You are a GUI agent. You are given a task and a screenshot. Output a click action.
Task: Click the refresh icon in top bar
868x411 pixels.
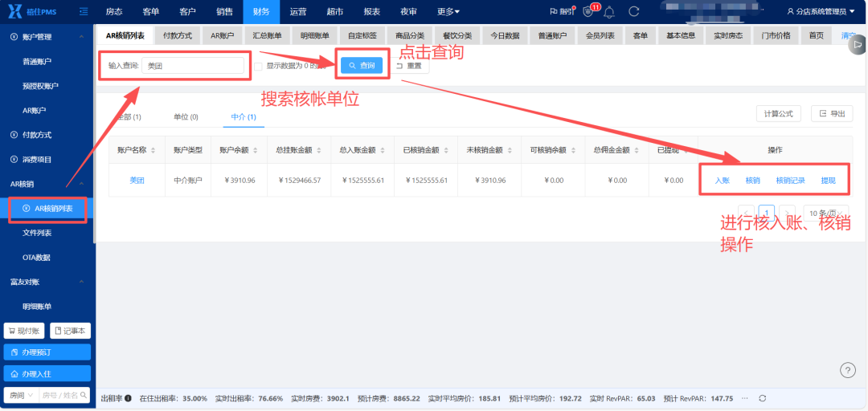(634, 11)
